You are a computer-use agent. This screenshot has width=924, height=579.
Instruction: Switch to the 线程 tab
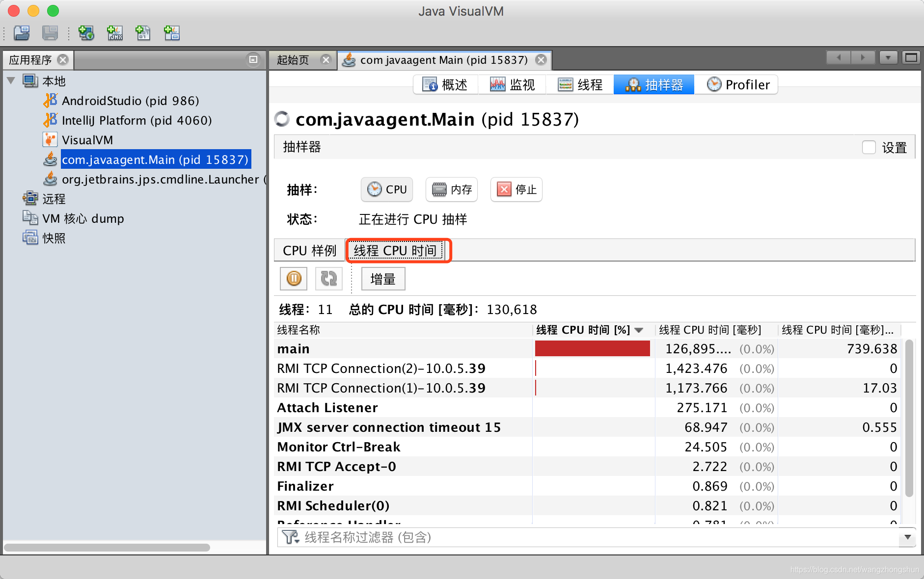point(580,84)
